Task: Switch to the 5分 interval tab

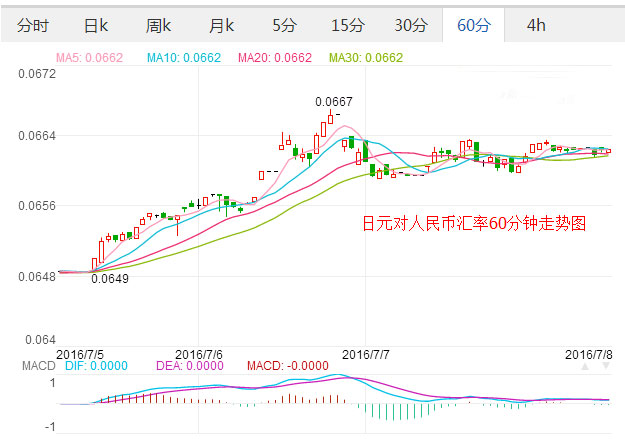Action: point(284,26)
